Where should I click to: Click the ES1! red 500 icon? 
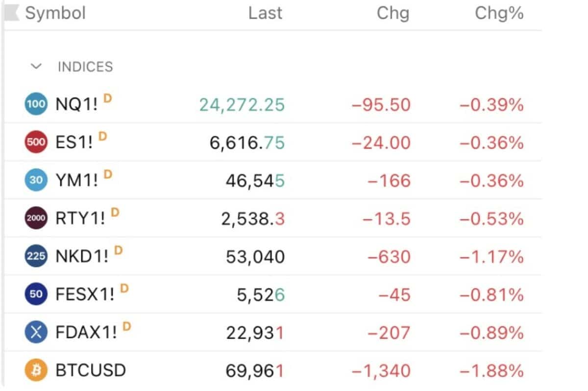click(x=36, y=142)
